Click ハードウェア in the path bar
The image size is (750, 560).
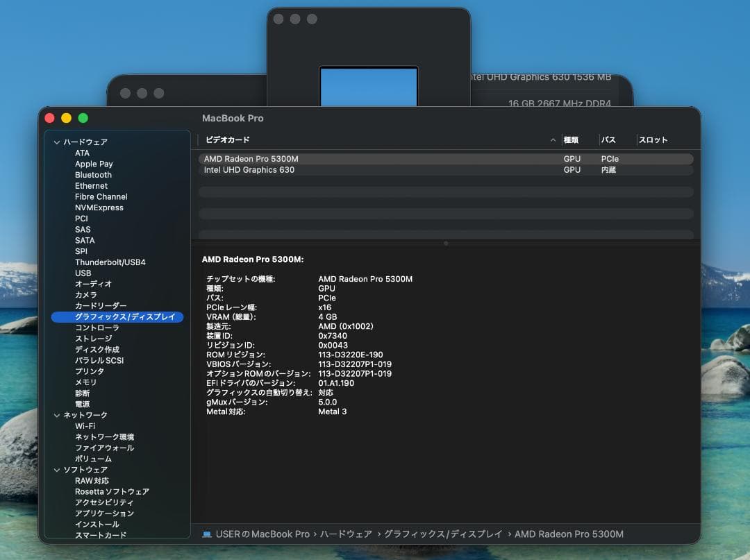pyautogui.click(x=346, y=534)
